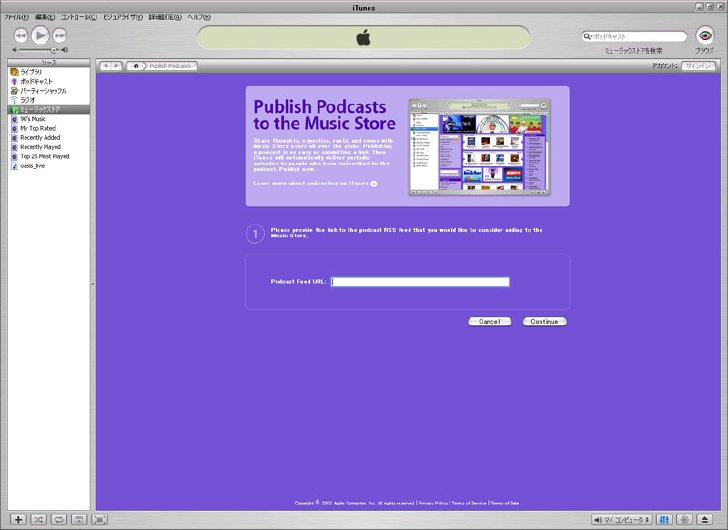Open Learn more about podcasting link

click(x=315, y=183)
